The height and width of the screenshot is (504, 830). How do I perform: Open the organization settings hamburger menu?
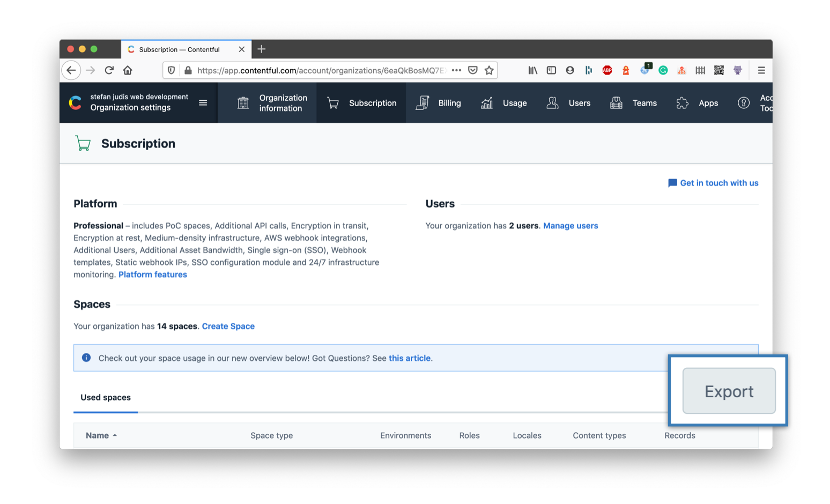[203, 103]
